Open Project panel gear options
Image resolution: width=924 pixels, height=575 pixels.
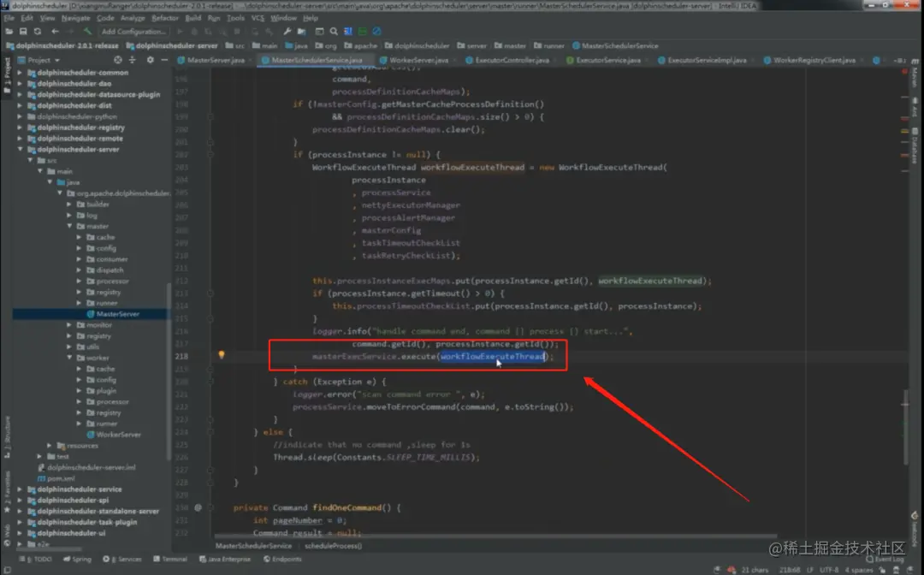[x=151, y=60]
